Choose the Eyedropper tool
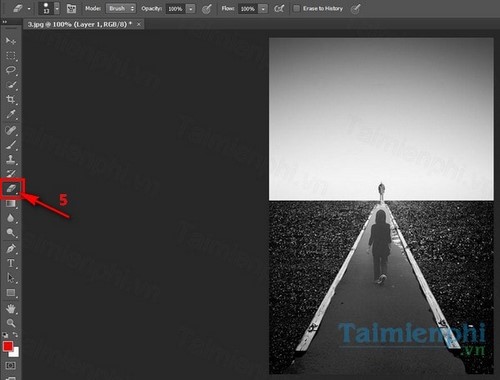 (x=11, y=114)
